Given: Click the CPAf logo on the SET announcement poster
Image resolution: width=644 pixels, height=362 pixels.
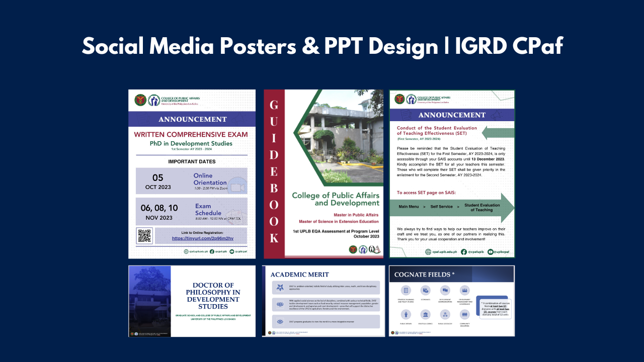Looking at the screenshot, I should click(x=411, y=99).
